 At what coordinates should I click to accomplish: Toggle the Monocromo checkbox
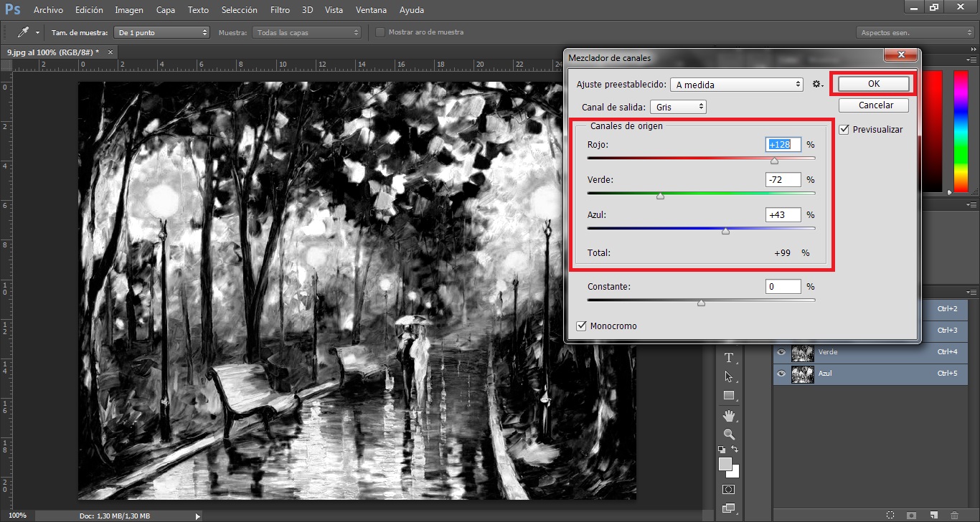[x=581, y=326]
